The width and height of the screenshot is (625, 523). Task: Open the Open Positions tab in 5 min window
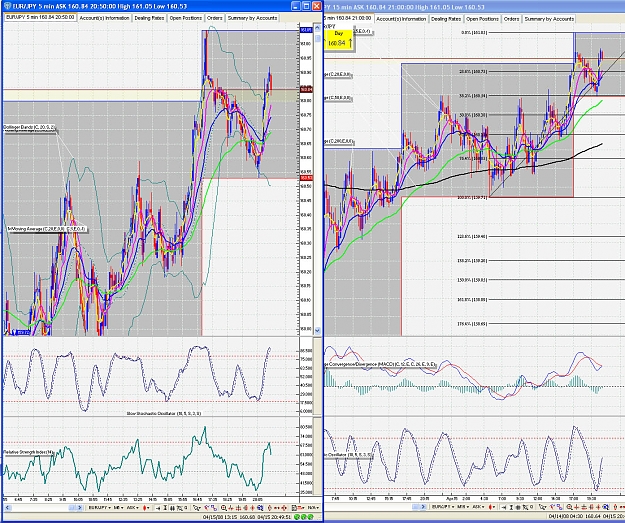pyautogui.click(x=186, y=18)
